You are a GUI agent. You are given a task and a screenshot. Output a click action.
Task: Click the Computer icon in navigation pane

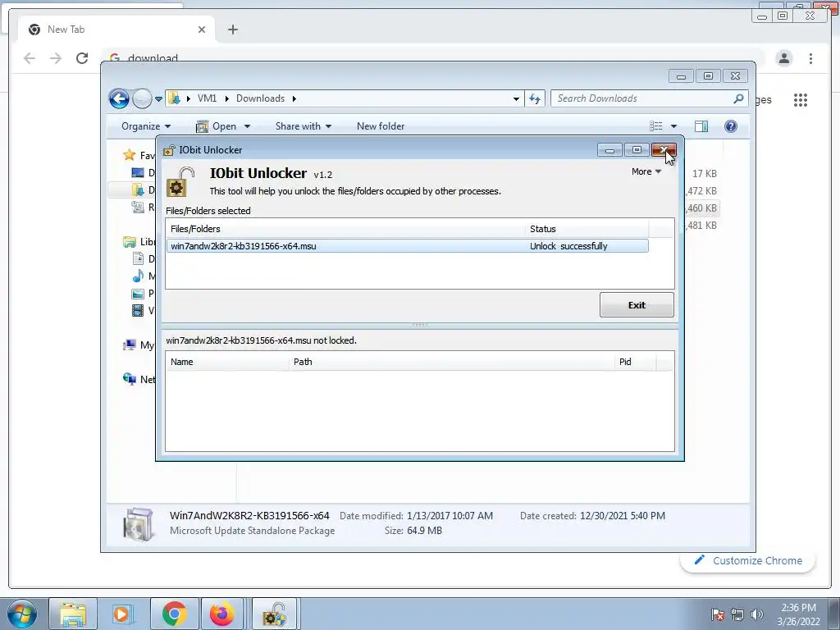click(x=129, y=345)
